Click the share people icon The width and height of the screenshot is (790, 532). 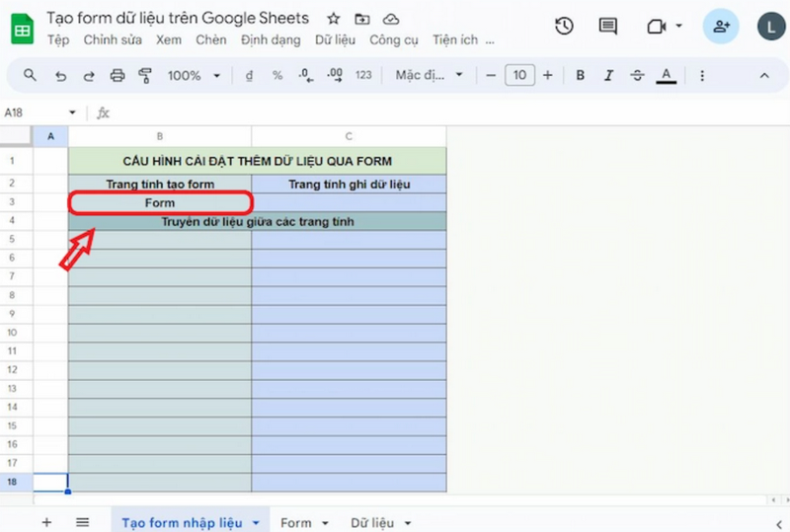(x=721, y=27)
